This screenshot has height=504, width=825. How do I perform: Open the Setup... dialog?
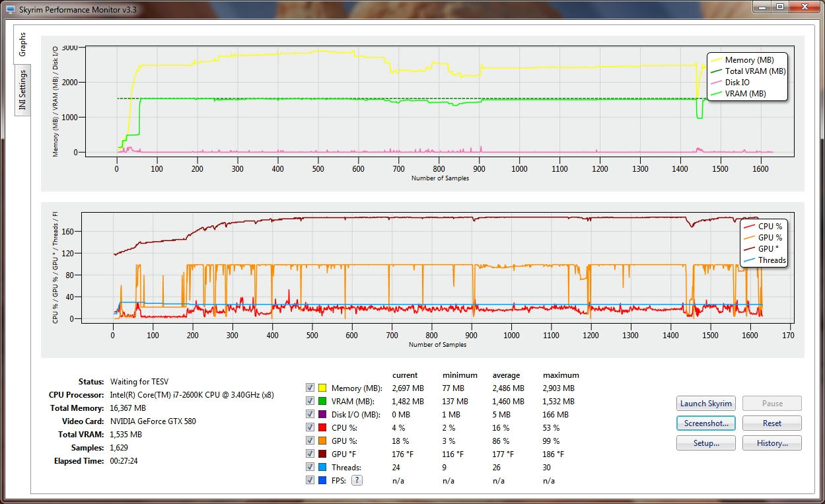(x=705, y=443)
